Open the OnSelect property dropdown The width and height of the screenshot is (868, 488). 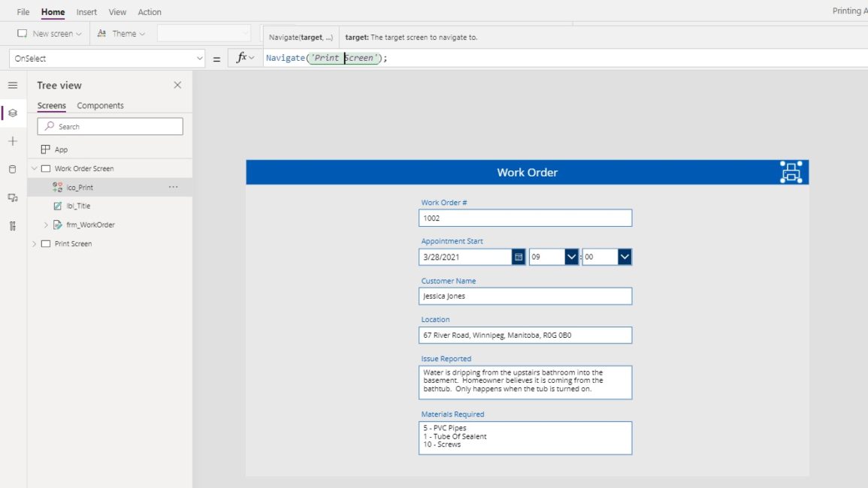[x=199, y=59]
